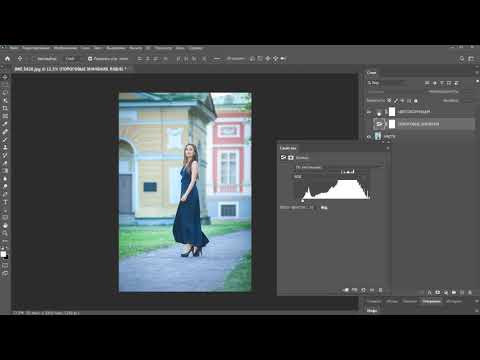480x360 pixels.
Task: Click the Auto button in Properties panel
Action: tap(324, 207)
